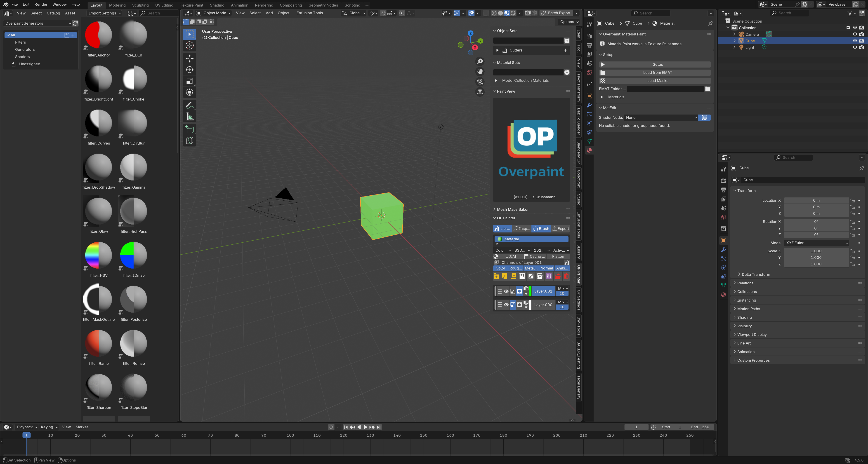Open the Render menu
868x464 pixels.
pos(41,4)
